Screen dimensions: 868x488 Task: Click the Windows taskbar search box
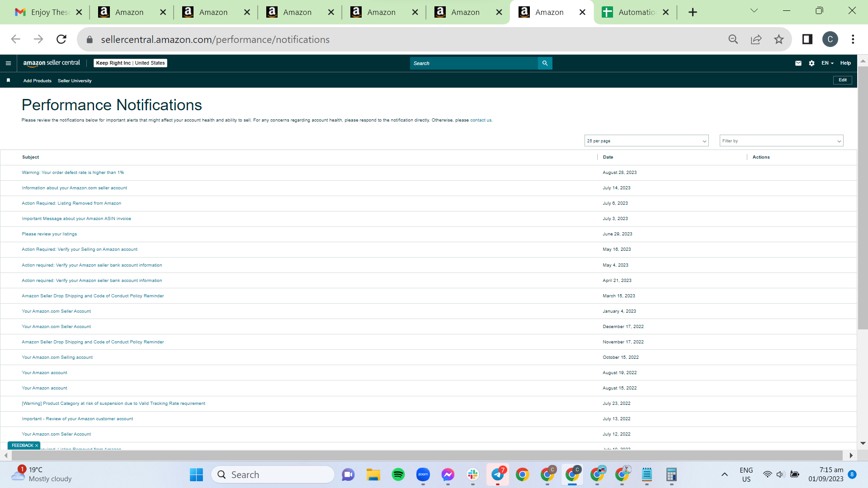click(273, 475)
